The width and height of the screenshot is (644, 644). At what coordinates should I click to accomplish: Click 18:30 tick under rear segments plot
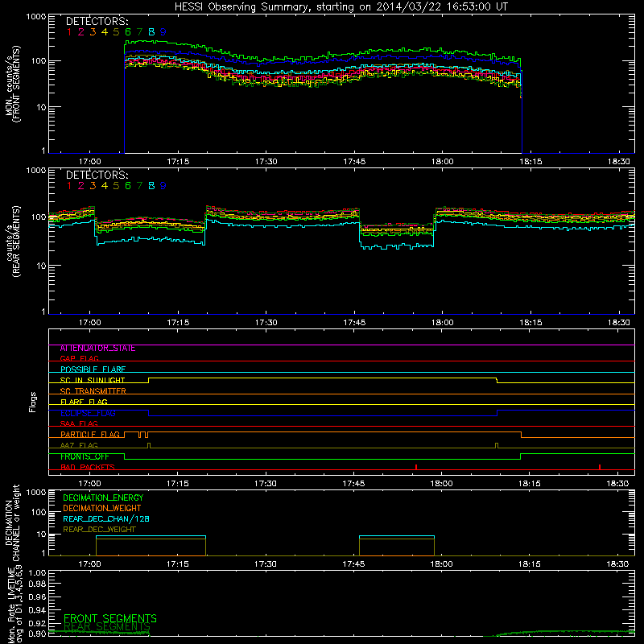tap(618, 323)
